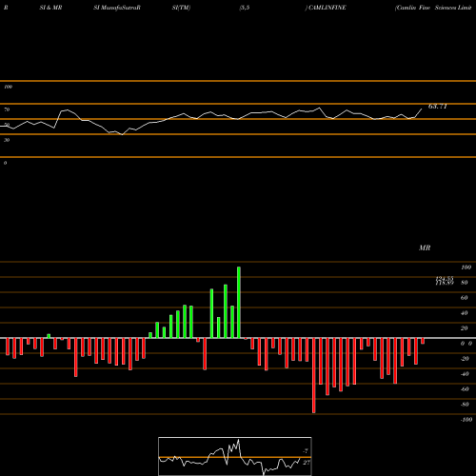Viewport: 476px width, 476px height.
Task: Select the current RSI value 63.71
Action: (438, 107)
